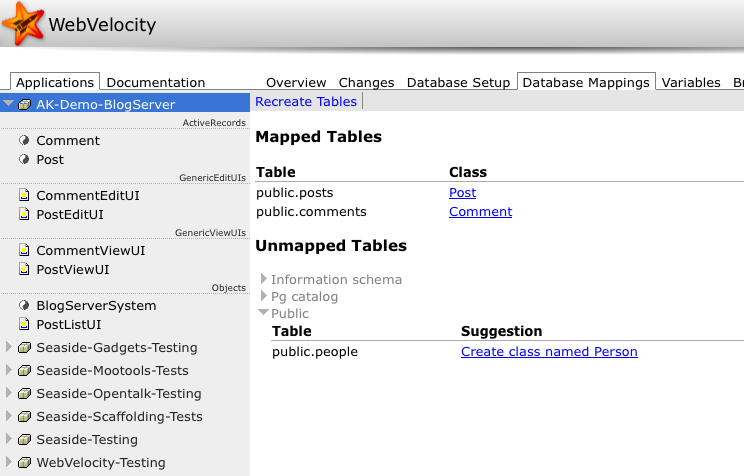This screenshot has height=476, width=744.
Task: Collapse the AK-Demo-BlogServer tree node
Action: 9,103
